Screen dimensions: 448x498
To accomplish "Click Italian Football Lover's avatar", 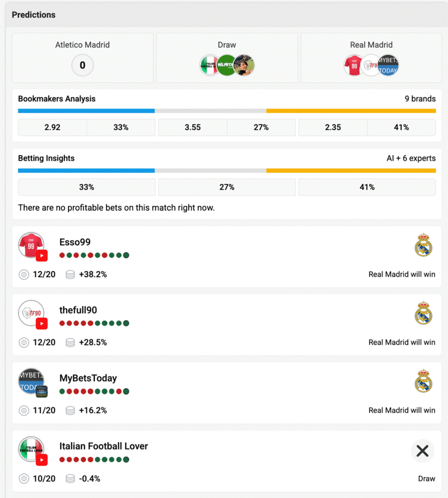I will [31, 449].
